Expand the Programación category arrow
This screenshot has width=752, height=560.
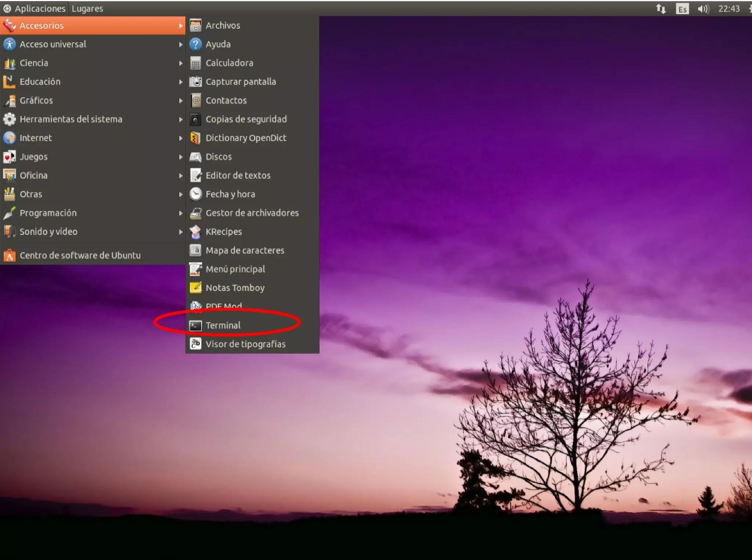click(181, 213)
